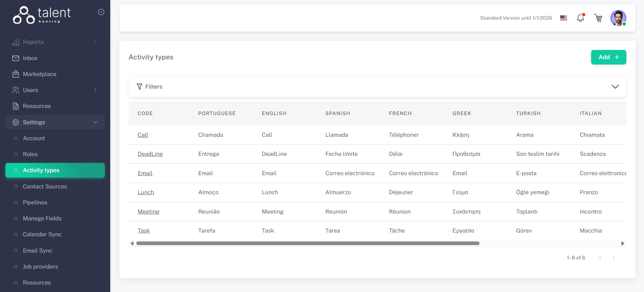Open Contact Sources settings
The image size is (644, 292).
45,186
